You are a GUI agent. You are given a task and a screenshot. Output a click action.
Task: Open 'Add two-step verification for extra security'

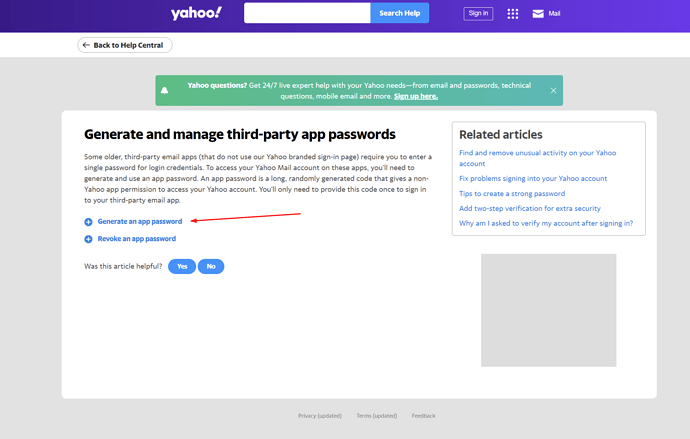coord(530,209)
